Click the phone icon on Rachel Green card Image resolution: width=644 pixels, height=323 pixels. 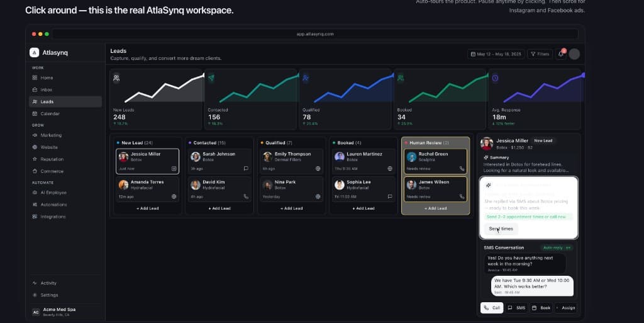click(462, 169)
